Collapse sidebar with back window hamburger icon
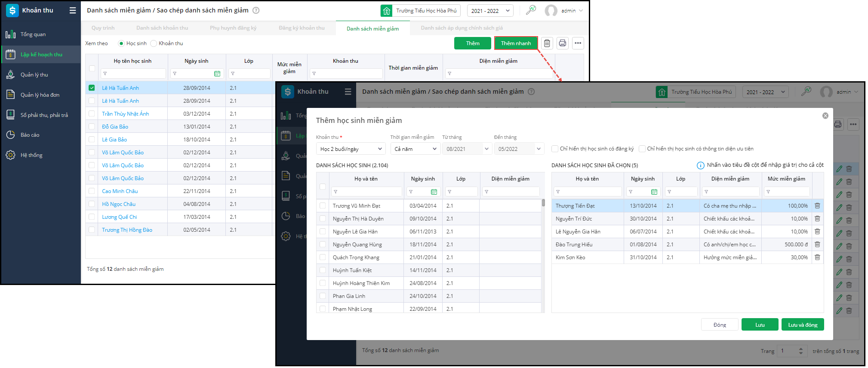 73,10
